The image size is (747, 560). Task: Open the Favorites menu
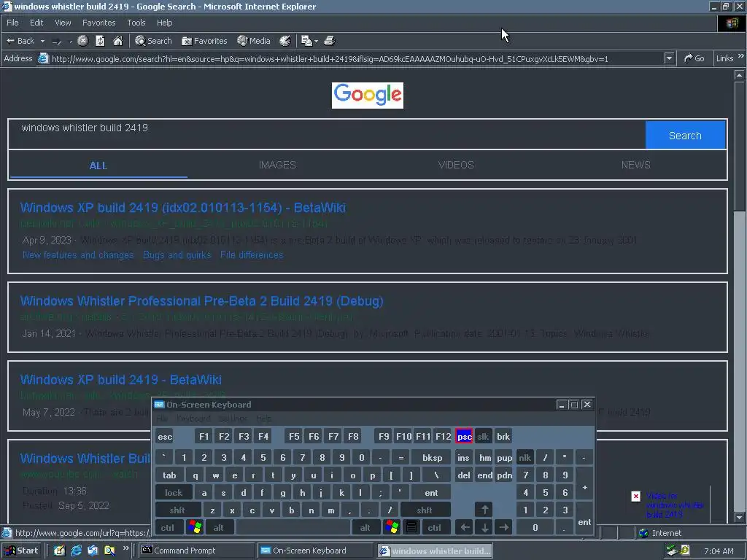(x=98, y=23)
